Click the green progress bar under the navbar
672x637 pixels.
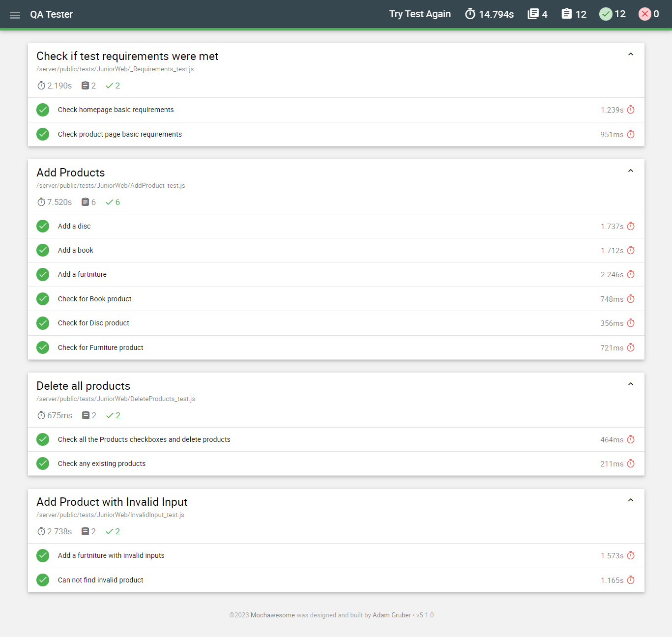click(336, 30)
